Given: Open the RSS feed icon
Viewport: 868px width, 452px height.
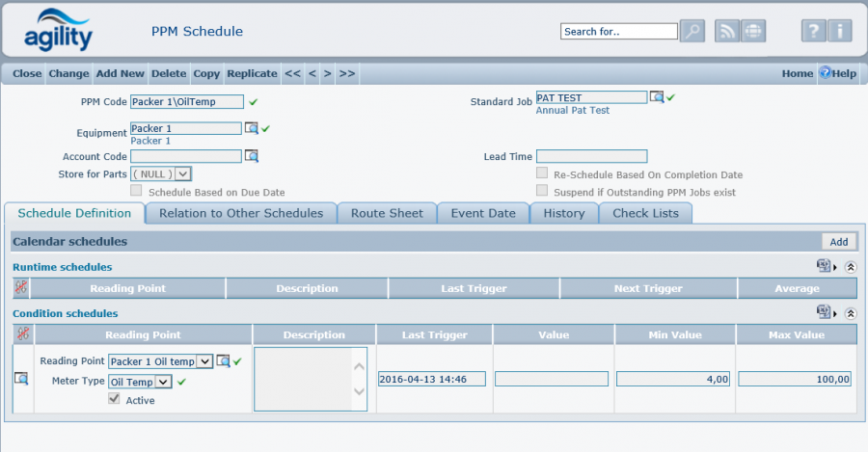Looking at the screenshot, I should (726, 31).
